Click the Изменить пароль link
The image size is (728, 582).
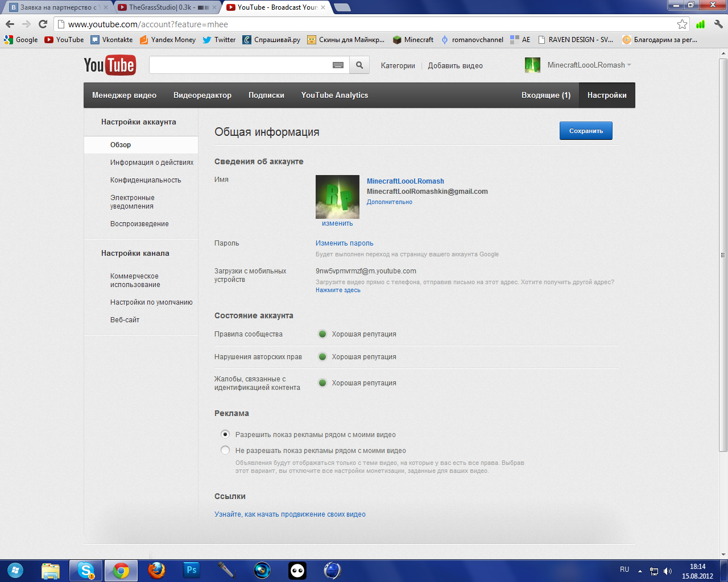pyautogui.click(x=345, y=243)
